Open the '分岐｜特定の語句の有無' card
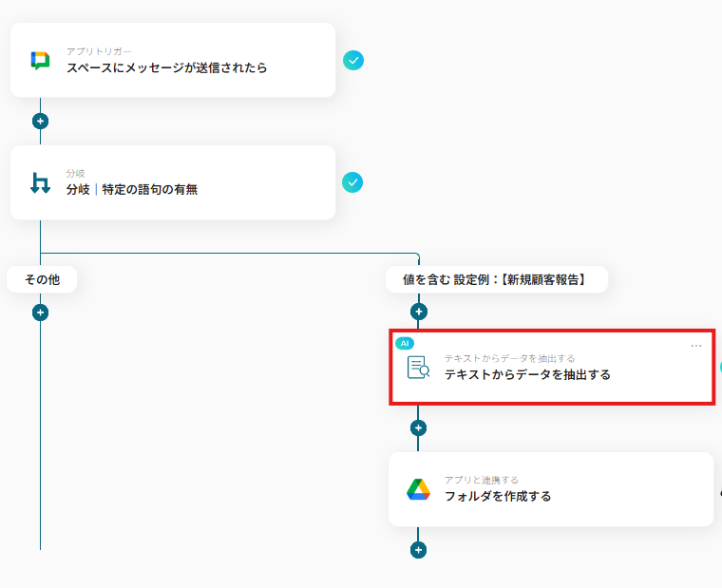 173,182
